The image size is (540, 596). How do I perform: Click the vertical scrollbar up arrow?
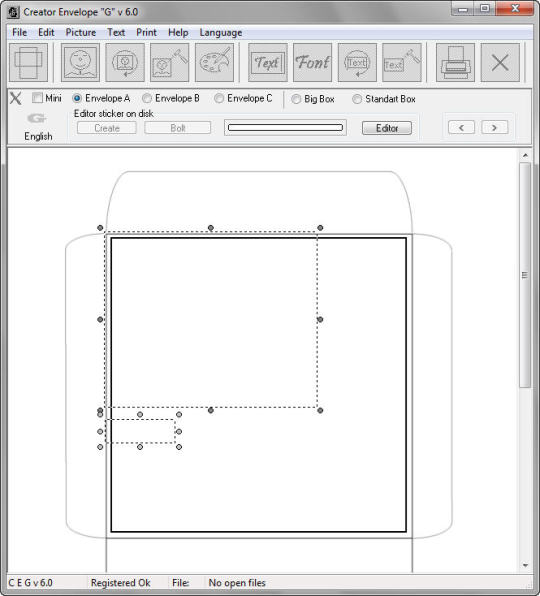click(525, 155)
